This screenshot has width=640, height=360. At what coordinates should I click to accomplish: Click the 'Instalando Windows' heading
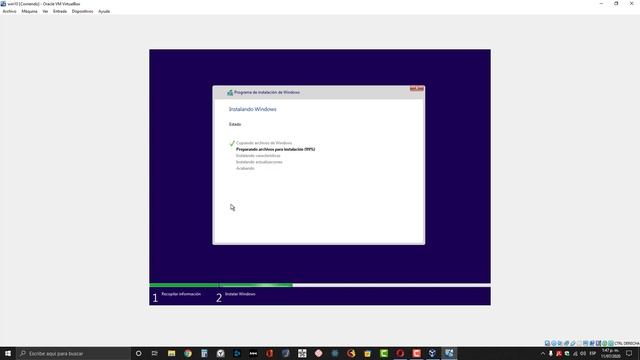tap(253, 109)
